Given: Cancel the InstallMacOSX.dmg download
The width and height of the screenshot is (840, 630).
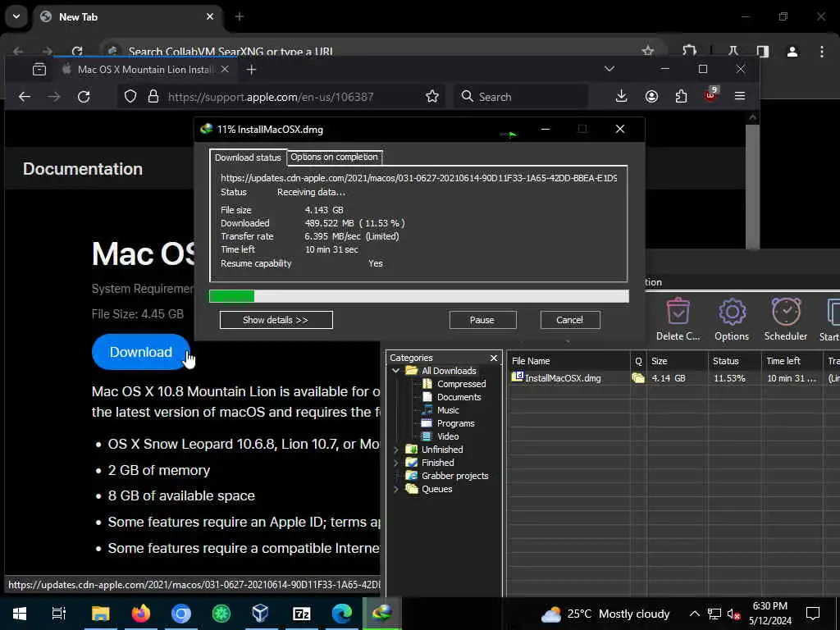Looking at the screenshot, I should 569,320.
